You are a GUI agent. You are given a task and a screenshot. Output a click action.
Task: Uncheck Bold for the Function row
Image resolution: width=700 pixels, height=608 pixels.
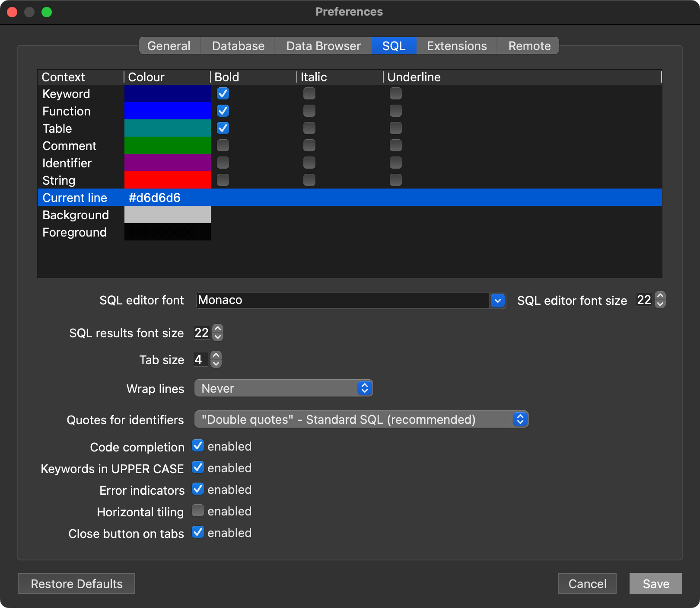(223, 111)
